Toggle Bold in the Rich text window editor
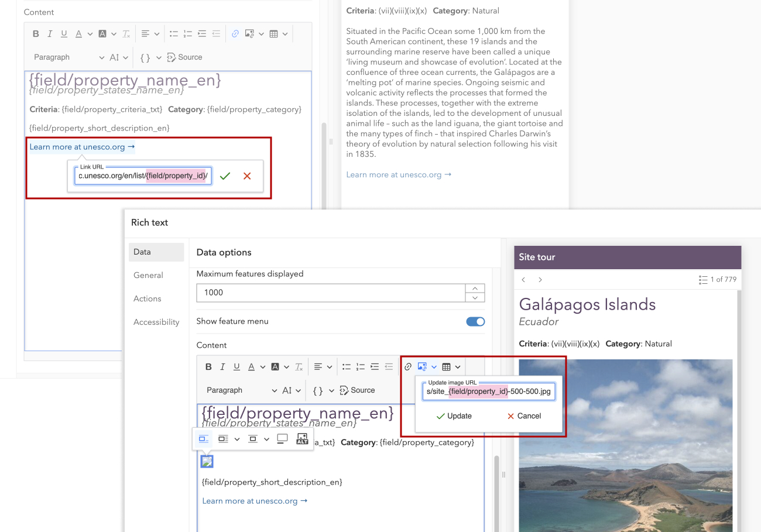 [208, 367]
